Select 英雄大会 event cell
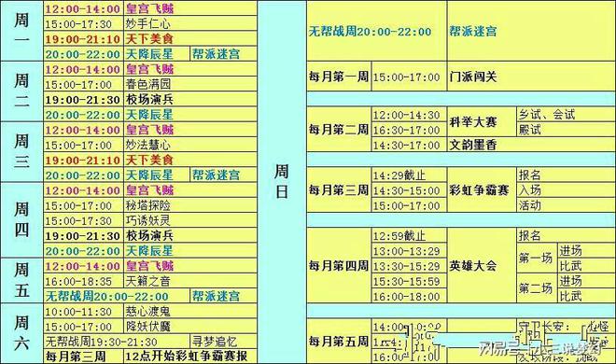 (x=482, y=265)
